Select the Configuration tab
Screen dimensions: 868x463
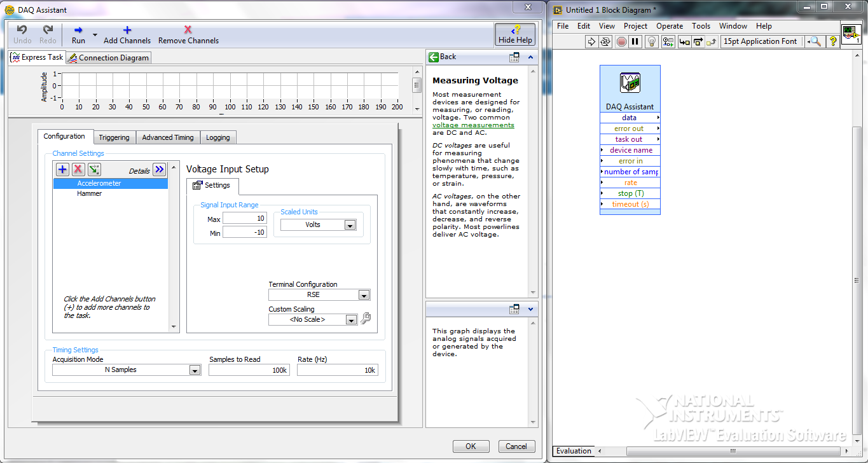(64, 137)
